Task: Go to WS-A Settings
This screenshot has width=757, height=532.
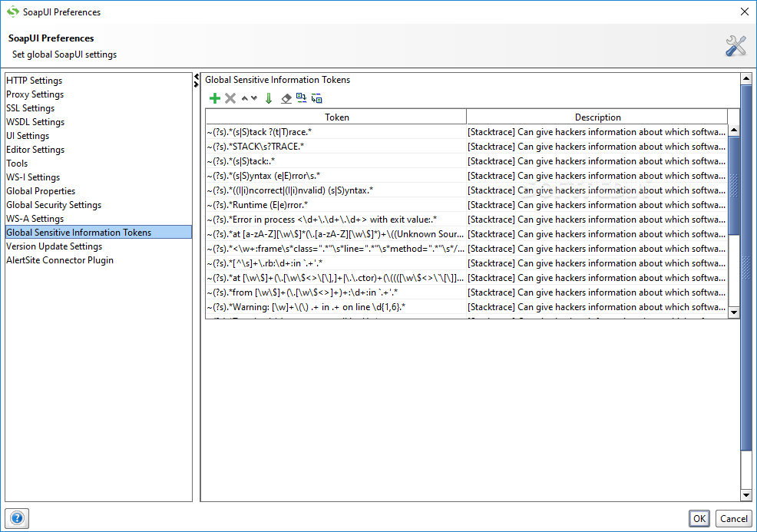Action: tap(98, 219)
